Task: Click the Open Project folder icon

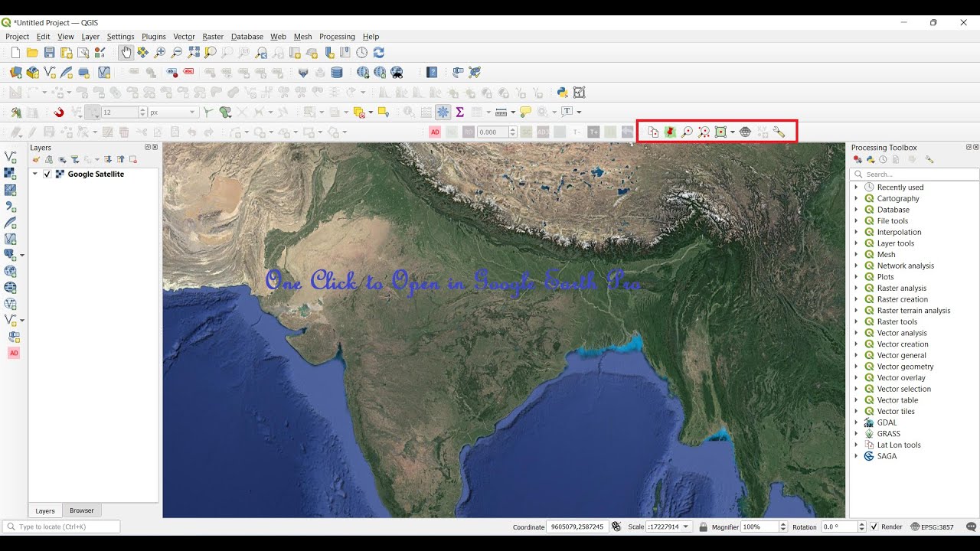Action: [32, 53]
